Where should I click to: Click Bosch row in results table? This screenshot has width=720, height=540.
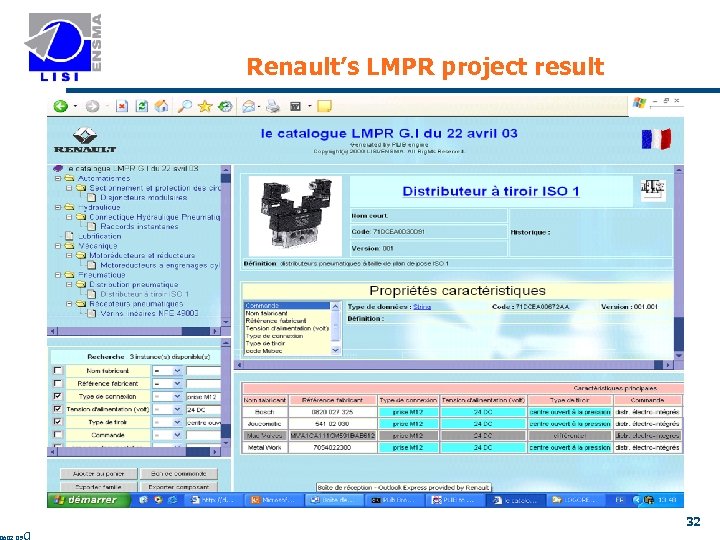462,412
